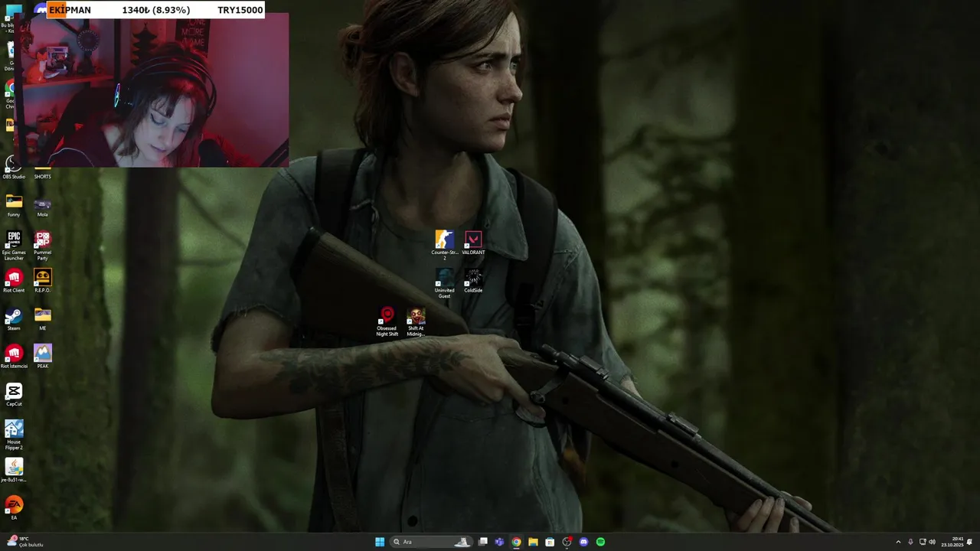Open Microsoft Teams from taskbar

coord(499,542)
